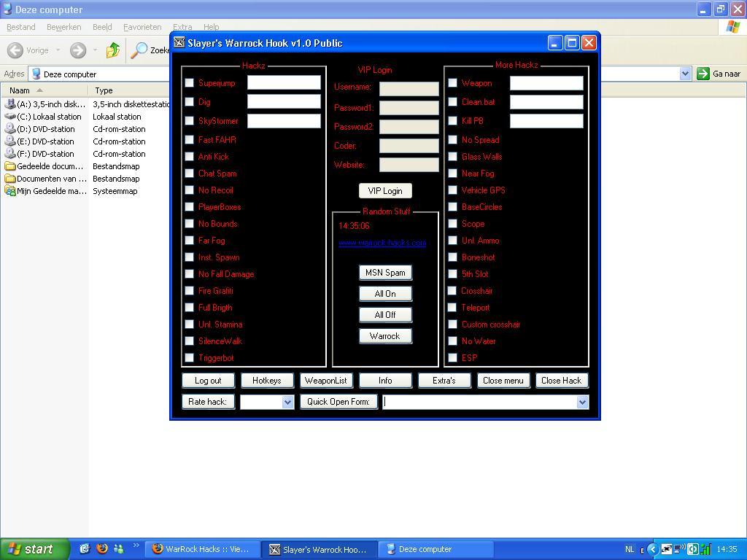
Task: Expand the Quick Launch overflow chevron
Action: (x=136, y=545)
